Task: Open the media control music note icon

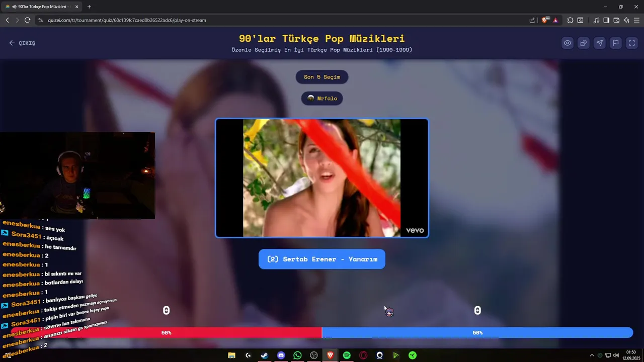Action: pyautogui.click(x=596, y=20)
